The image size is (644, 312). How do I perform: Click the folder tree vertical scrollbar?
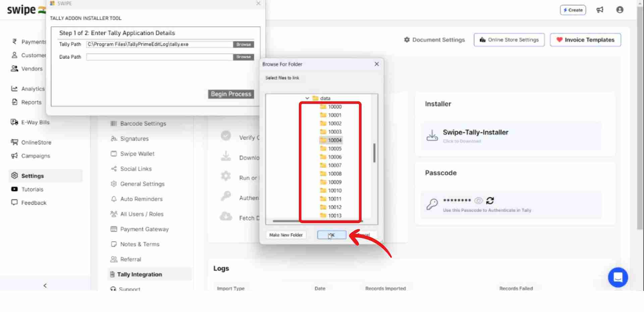coord(374,153)
